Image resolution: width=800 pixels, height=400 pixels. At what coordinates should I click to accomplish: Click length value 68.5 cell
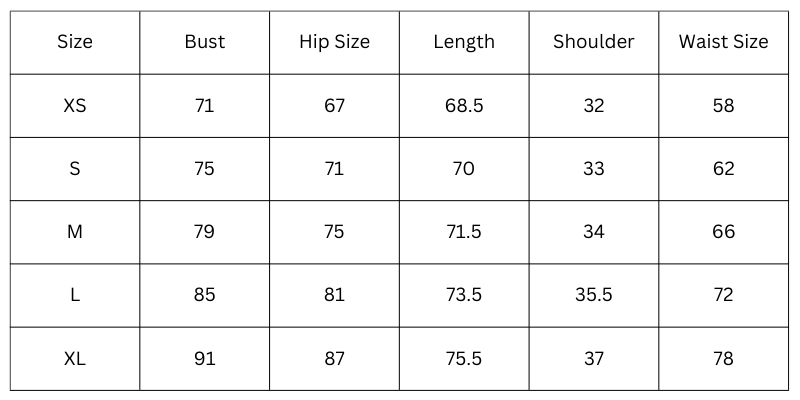pyautogui.click(x=464, y=106)
